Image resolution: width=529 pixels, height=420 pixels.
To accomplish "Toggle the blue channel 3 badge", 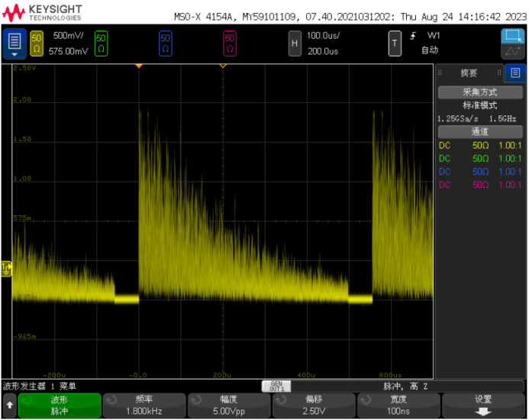I will coord(165,44).
